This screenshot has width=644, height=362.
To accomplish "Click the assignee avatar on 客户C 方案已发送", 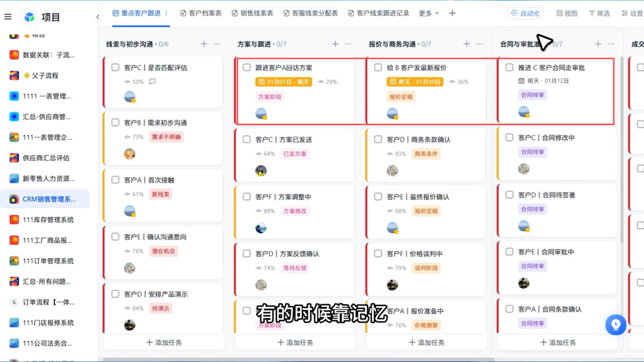I will (261, 171).
